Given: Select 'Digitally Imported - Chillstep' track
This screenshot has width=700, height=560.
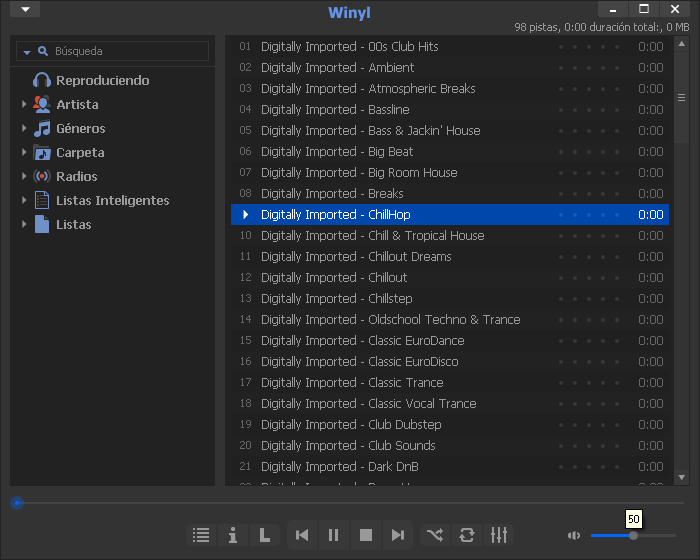Looking at the screenshot, I should [450, 298].
